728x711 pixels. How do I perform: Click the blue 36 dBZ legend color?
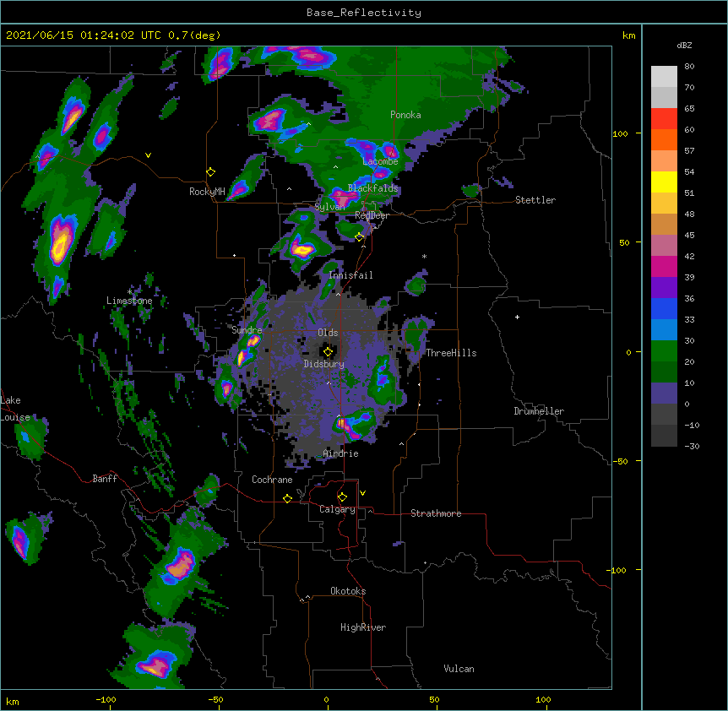(664, 308)
